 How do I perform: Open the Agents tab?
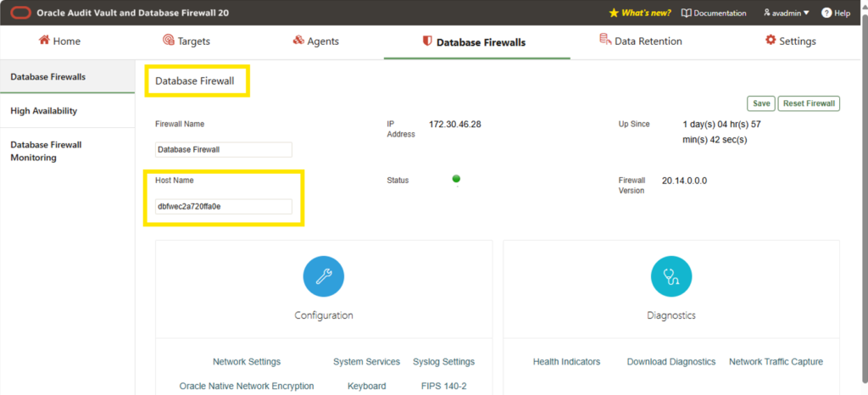pos(315,42)
